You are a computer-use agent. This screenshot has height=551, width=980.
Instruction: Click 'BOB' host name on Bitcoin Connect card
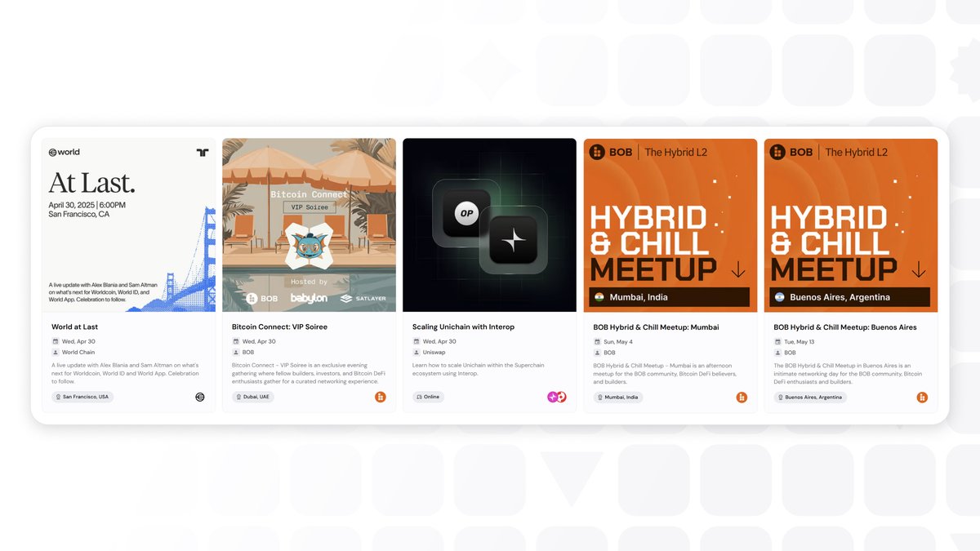(248, 353)
